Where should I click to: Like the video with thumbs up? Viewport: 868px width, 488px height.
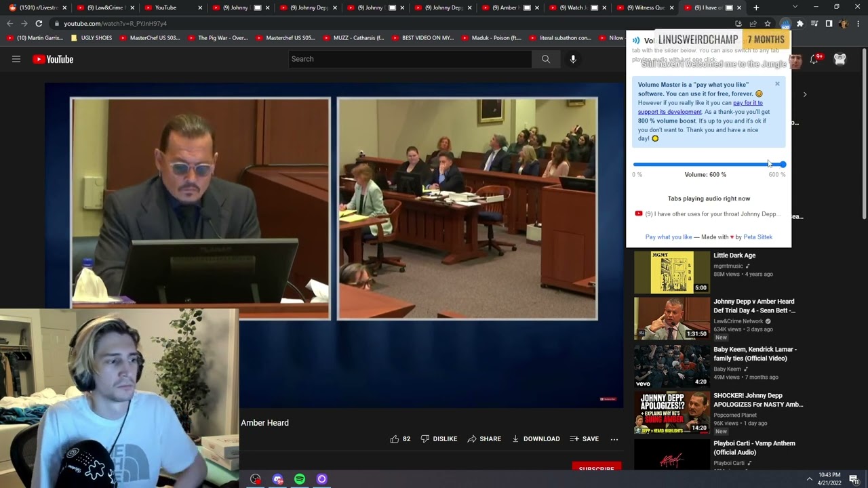click(400, 439)
